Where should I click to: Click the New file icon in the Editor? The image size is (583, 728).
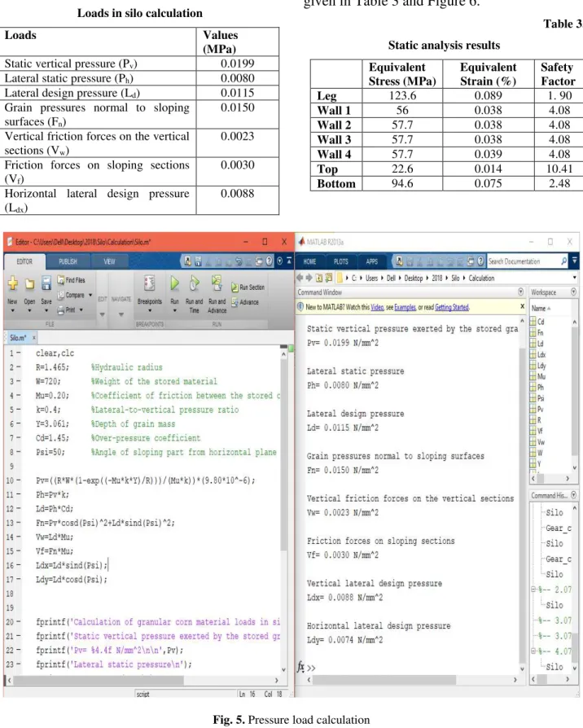click(12, 283)
